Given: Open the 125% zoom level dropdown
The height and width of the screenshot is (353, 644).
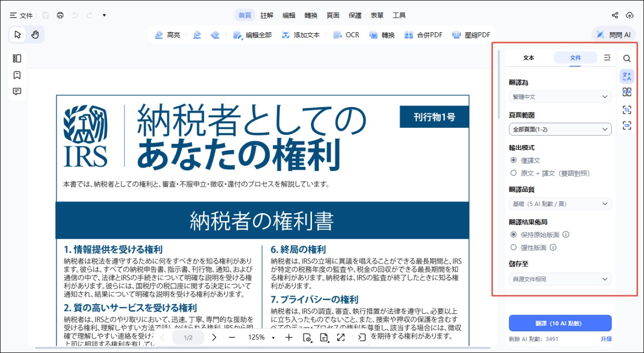Looking at the screenshot, I should 262,337.
